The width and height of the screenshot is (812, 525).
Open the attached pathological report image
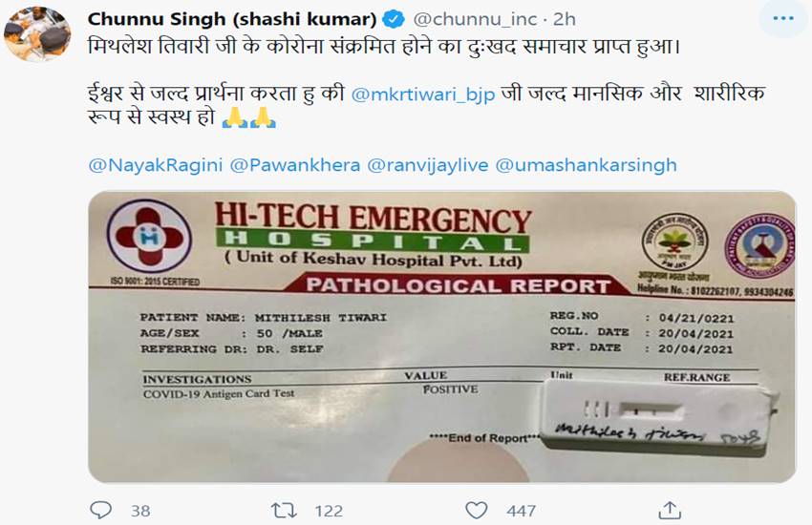[441, 337]
